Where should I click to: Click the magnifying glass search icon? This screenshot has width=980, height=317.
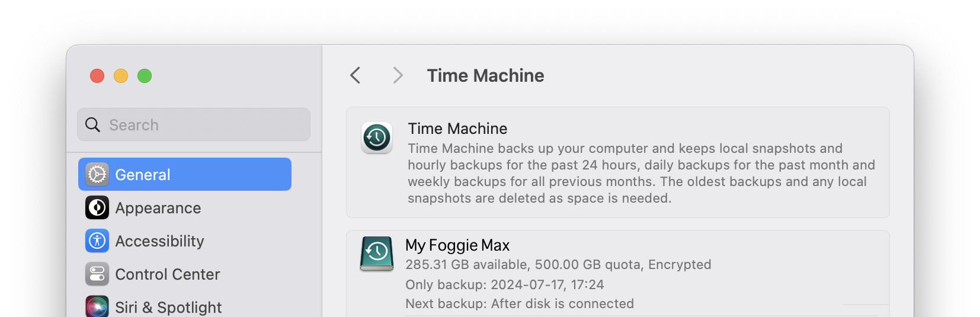[x=93, y=124]
